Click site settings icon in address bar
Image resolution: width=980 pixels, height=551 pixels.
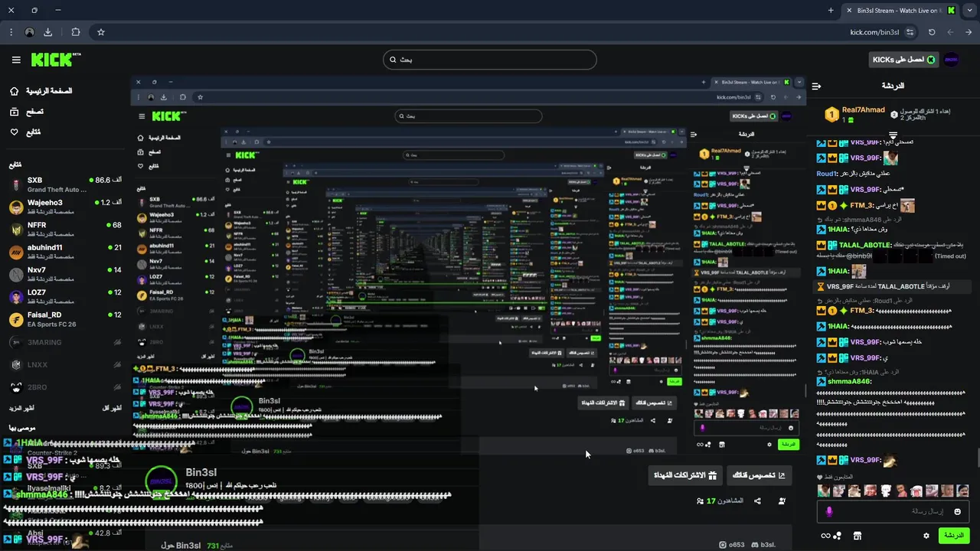[910, 32]
